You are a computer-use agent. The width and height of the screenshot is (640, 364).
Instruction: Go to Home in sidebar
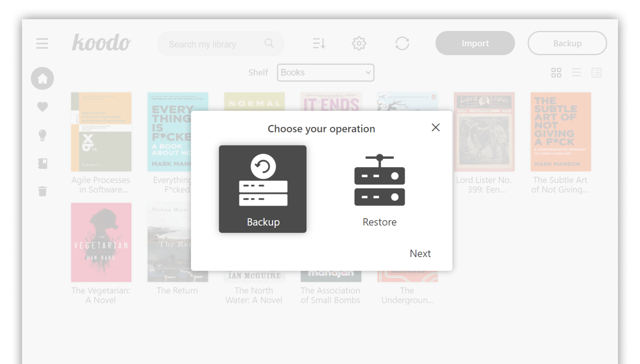(42, 78)
